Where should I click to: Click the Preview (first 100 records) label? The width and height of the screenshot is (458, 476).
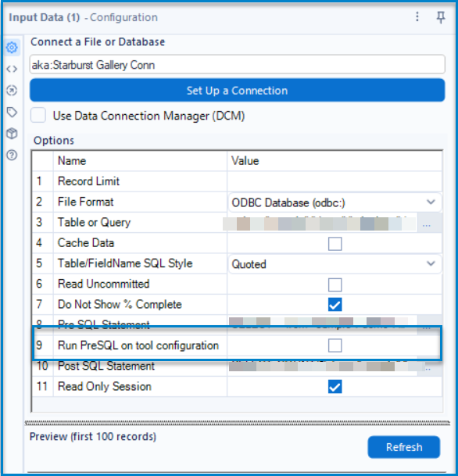coord(93,437)
